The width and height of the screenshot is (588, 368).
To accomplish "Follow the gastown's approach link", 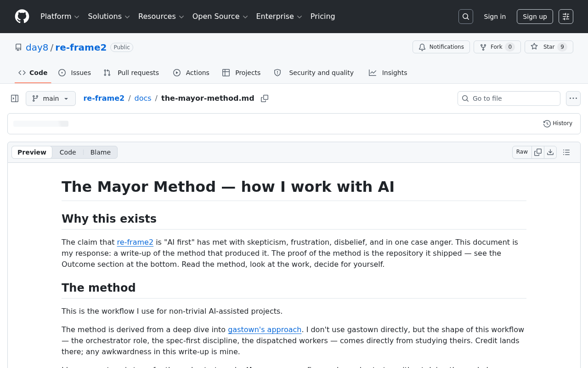I will point(265,329).
